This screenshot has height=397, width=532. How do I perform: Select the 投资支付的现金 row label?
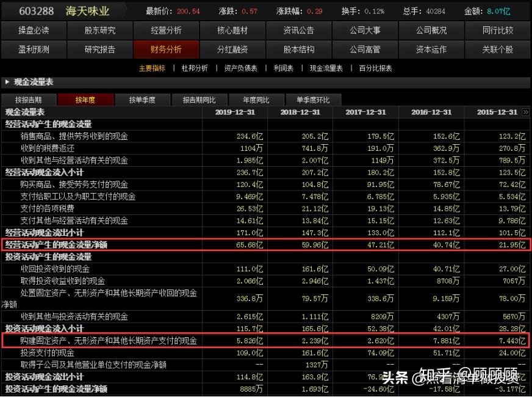[x=48, y=353]
